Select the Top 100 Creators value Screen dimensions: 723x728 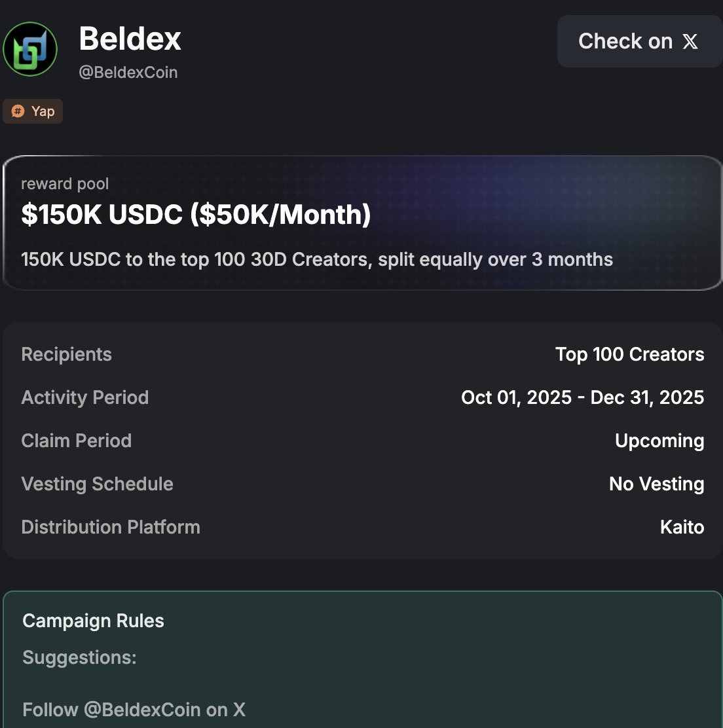pos(629,354)
